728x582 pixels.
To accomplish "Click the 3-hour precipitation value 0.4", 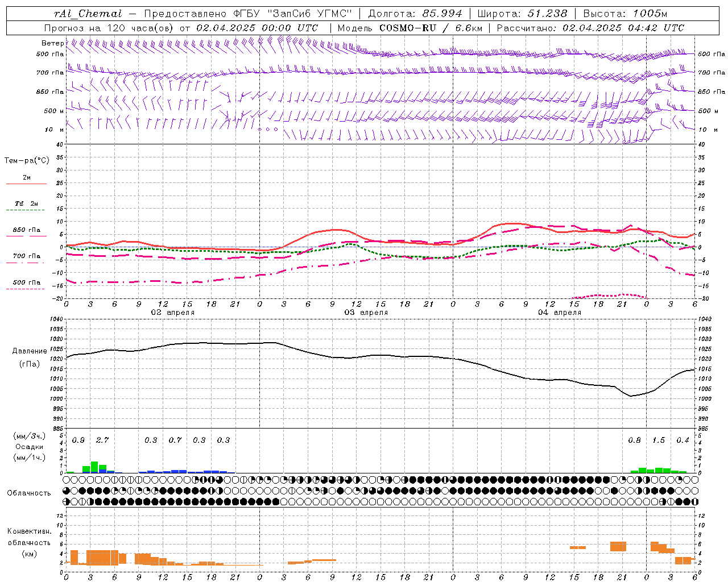I will coord(682,440).
